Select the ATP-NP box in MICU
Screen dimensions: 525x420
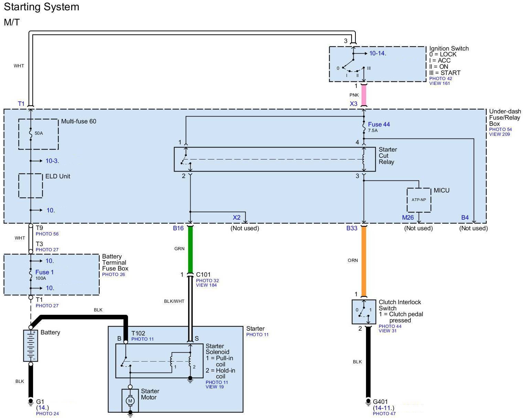(419, 200)
